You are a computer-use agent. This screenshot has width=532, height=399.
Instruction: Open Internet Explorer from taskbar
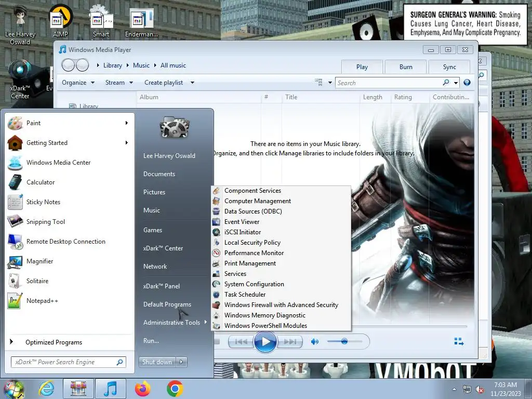(x=46, y=389)
